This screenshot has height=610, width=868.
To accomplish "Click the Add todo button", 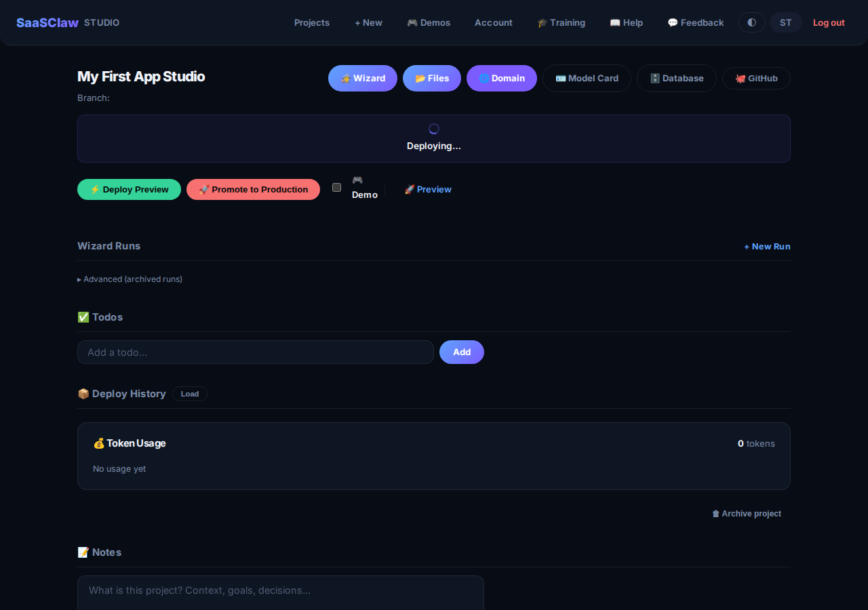I will (462, 352).
